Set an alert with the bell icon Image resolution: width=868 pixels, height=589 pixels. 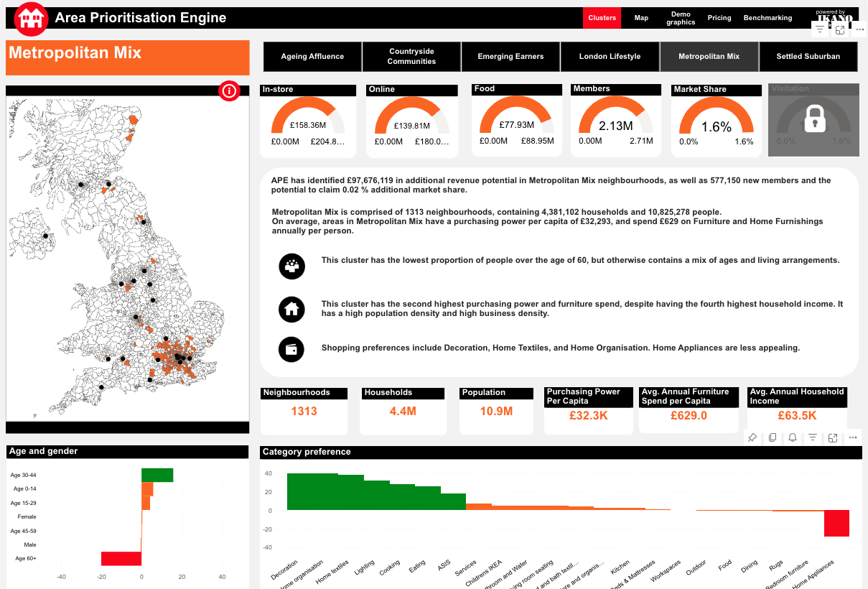(x=793, y=437)
